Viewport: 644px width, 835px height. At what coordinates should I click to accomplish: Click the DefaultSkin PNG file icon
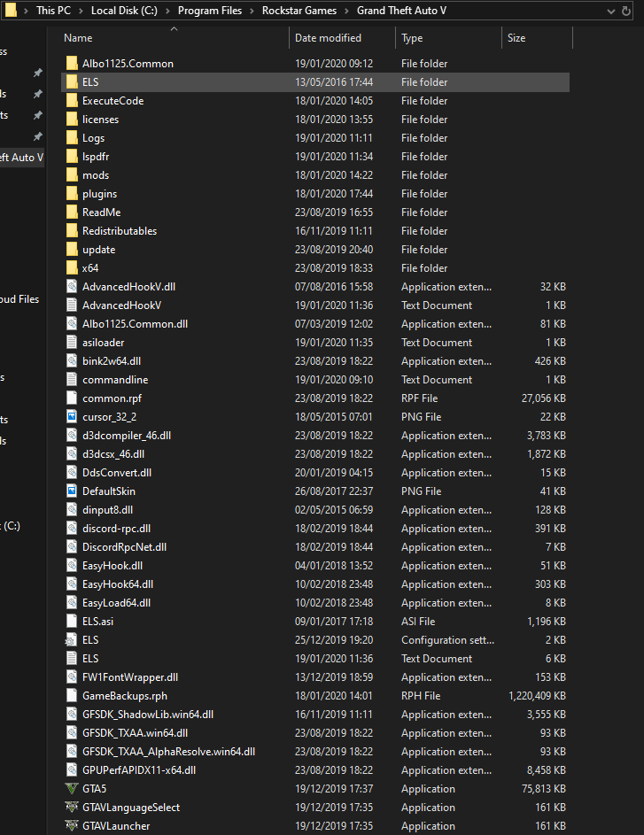tap(72, 491)
